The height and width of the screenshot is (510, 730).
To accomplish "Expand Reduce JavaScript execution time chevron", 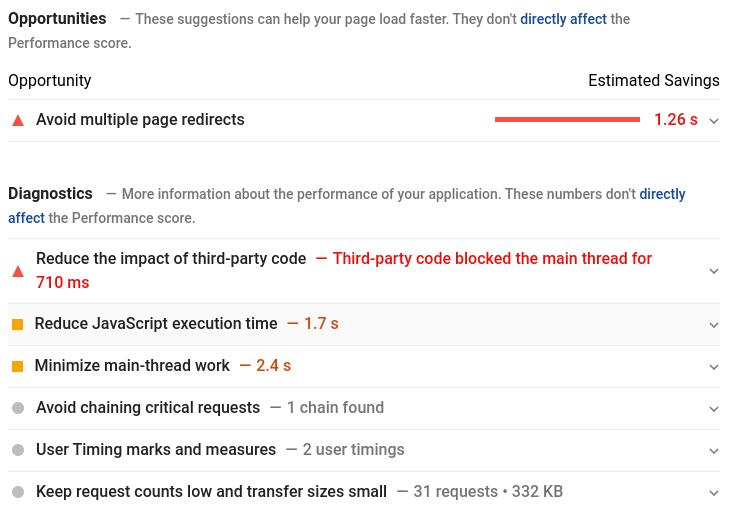I will pyautogui.click(x=714, y=325).
